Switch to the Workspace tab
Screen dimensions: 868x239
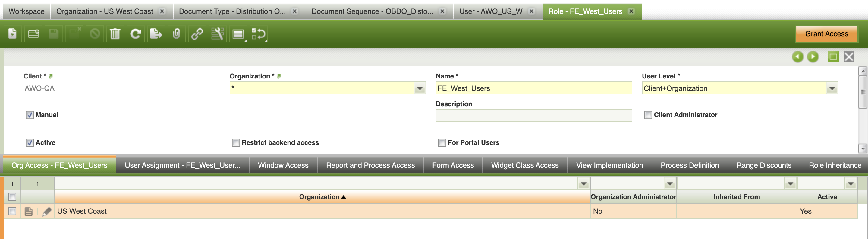pos(27,11)
